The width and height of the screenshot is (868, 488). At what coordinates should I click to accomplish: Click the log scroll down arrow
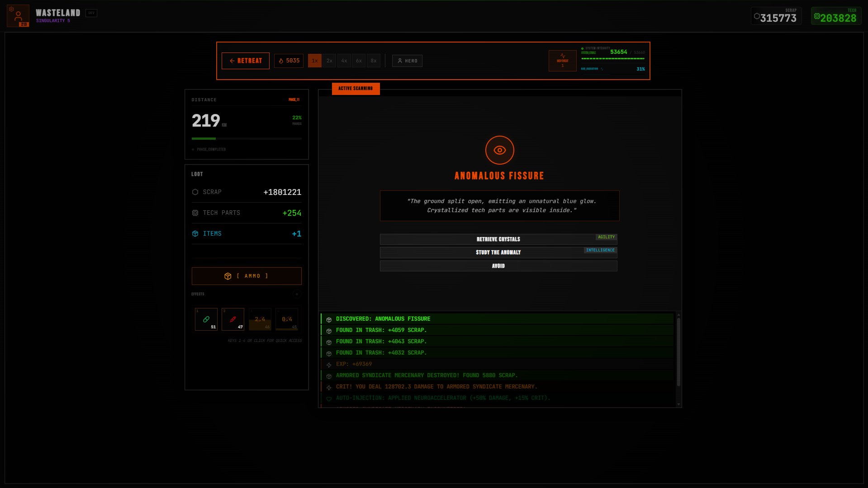[x=678, y=404]
